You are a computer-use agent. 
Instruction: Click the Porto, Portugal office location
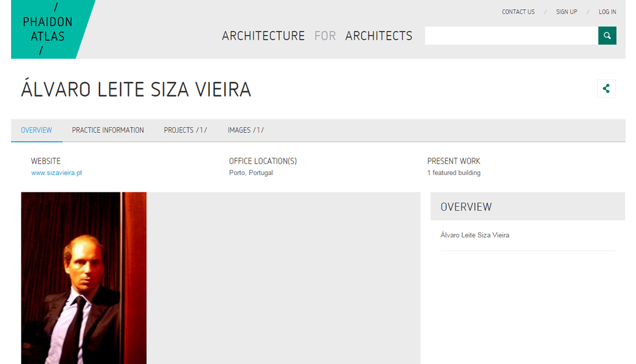tap(251, 173)
